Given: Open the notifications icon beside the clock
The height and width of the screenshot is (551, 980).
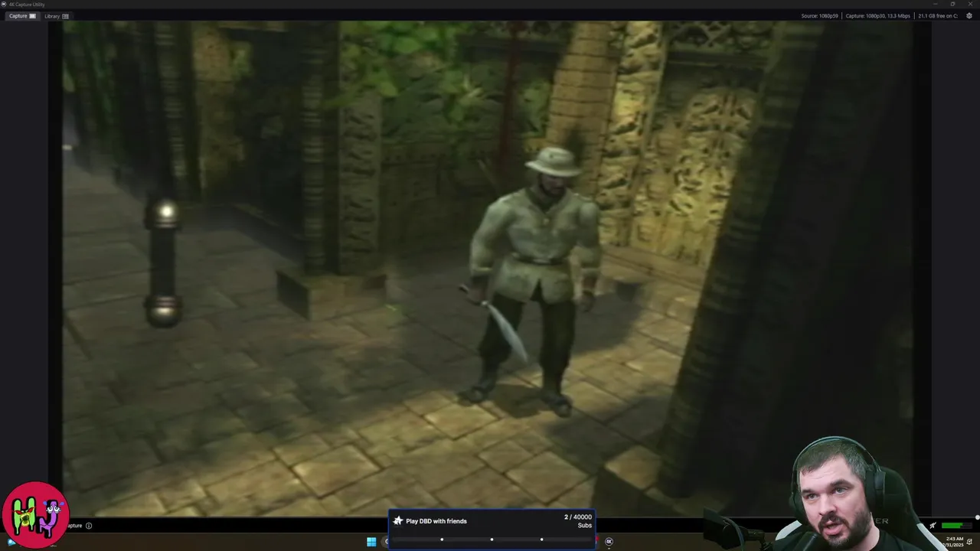Looking at the screenshot, I should (970, 542).
